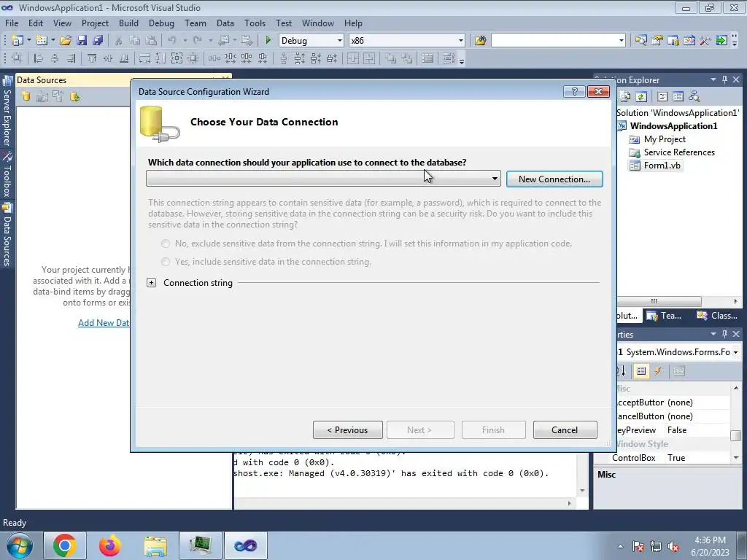Expand the Connection string section
Image resolution: width=747 pixels, height=560 pixels.
(x=151, y=283)
